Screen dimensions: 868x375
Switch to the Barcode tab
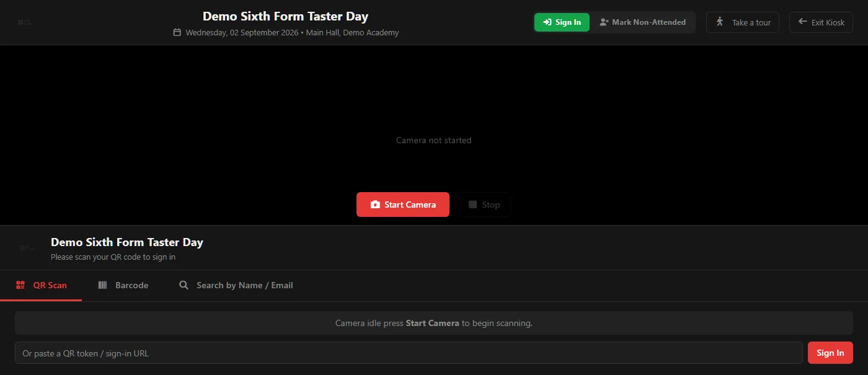[123, 286]
